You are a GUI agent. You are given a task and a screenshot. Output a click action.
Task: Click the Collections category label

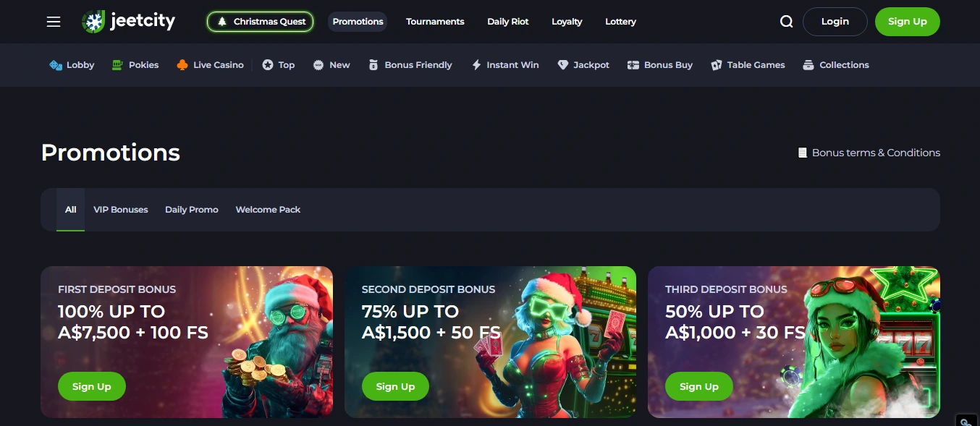coord(844,65)
